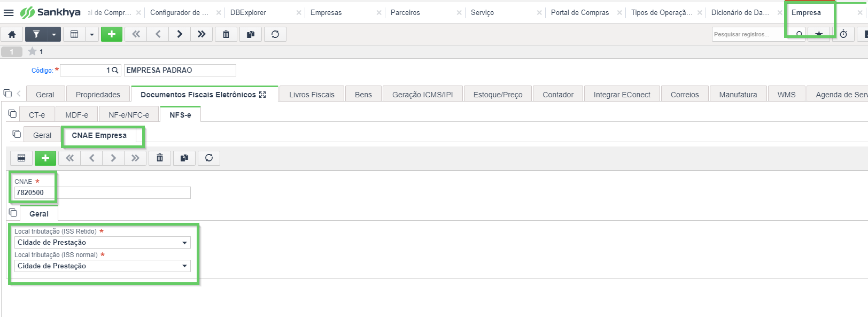Open Local tributação (ISS normal) dropdown

coord(103,266)
